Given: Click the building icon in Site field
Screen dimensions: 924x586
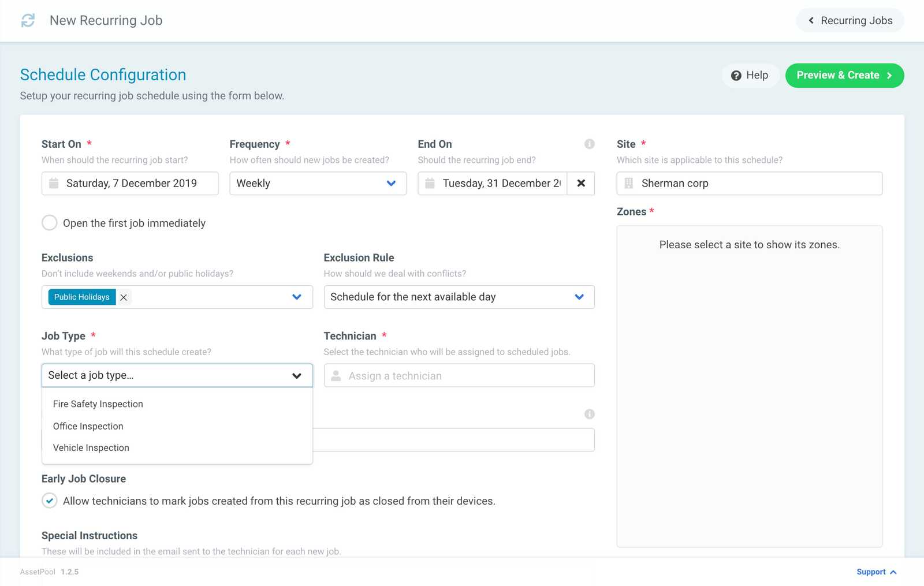Looking at the screenshot, I should click(629, 183).
